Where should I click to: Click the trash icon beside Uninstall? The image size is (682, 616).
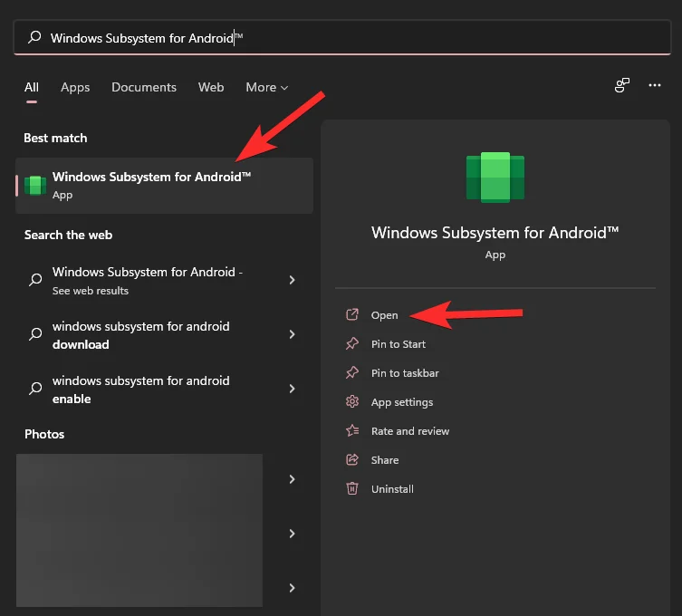352,488
